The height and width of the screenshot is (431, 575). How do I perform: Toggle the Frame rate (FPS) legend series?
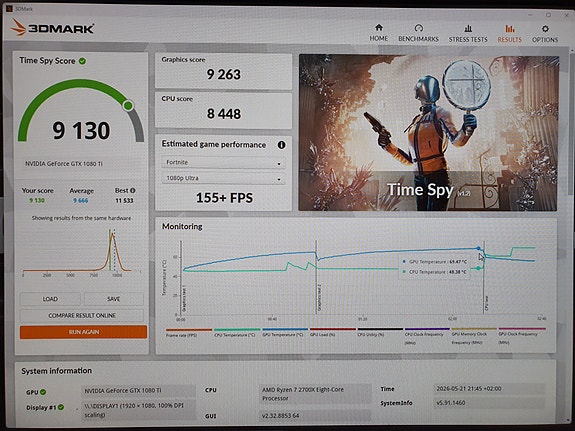pos(189,333)
